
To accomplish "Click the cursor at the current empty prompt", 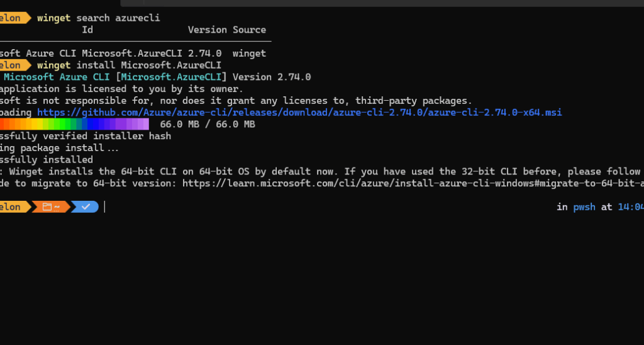I will click(x=106, y=207).
